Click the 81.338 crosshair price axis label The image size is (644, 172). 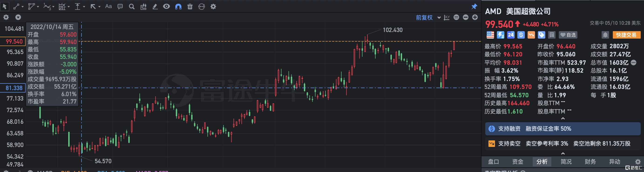click(13, 88)
